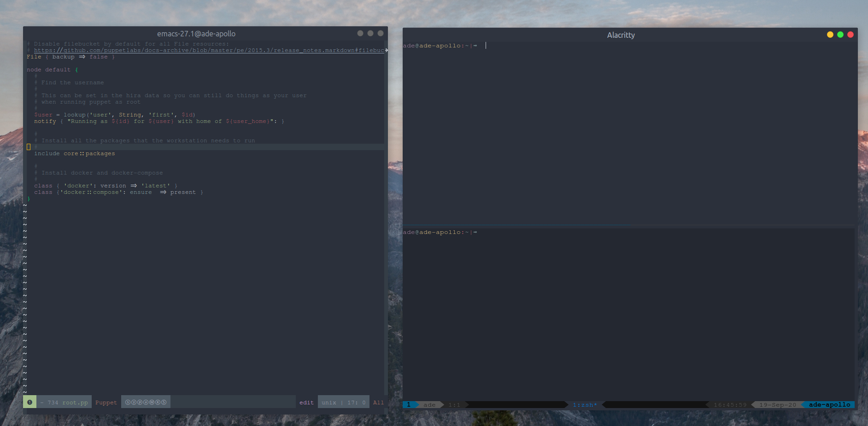Click the 'All' buffer position indicator
This screenshot has width=868, height=426.
click(x=378, y=403)
